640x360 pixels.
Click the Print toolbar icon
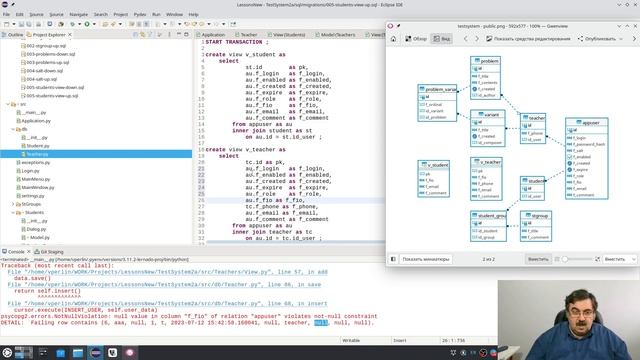pyautogui.click(x=38, y=24)
